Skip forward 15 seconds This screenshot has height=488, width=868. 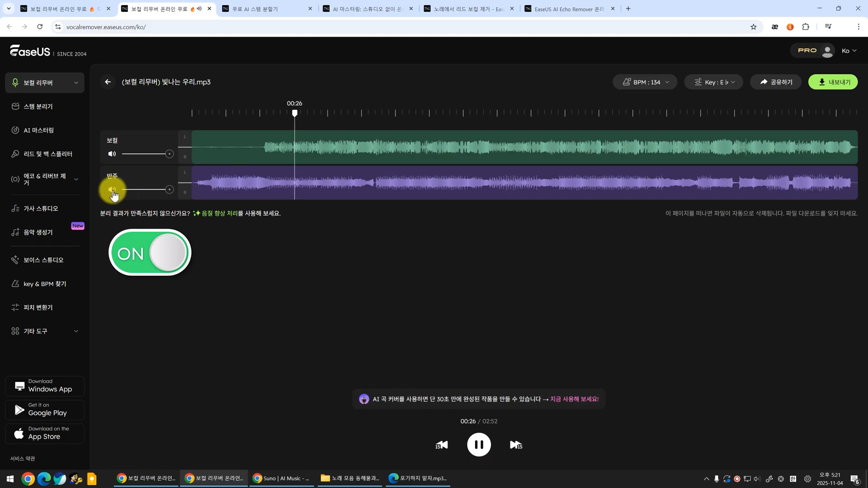click(x=516, y=445)
